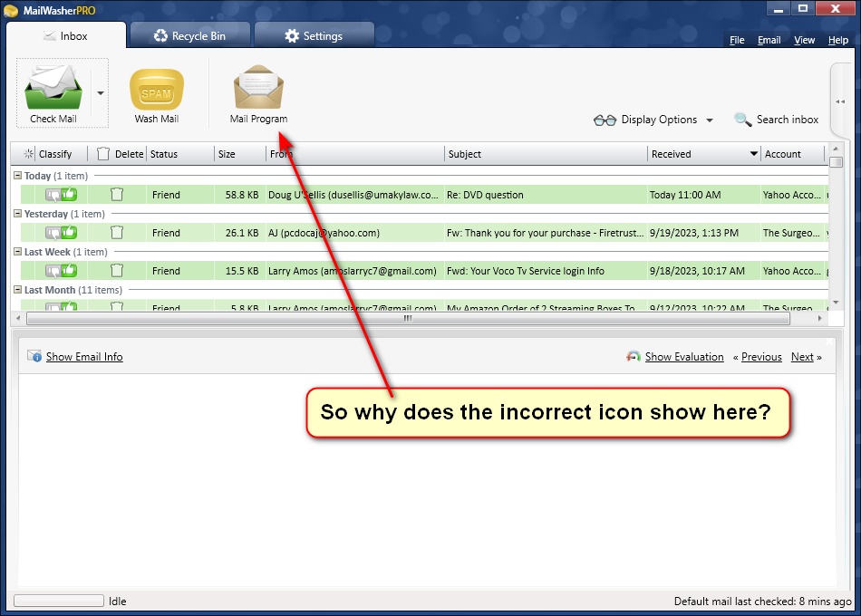This screenshot has height=616, width=861.
Task: Select subject 'Re: DVD question'
Action: [x=485, y=195]
